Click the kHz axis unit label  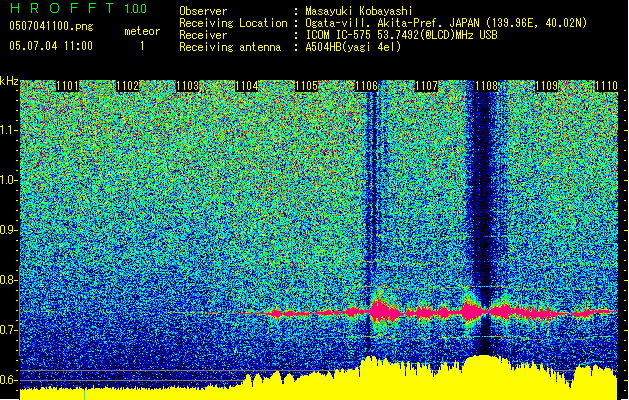coord(9,81)
